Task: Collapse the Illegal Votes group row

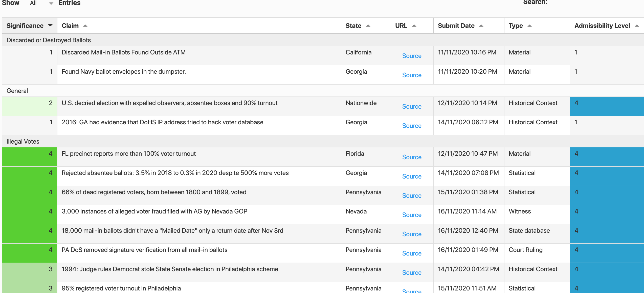Action: coord(23,141)
